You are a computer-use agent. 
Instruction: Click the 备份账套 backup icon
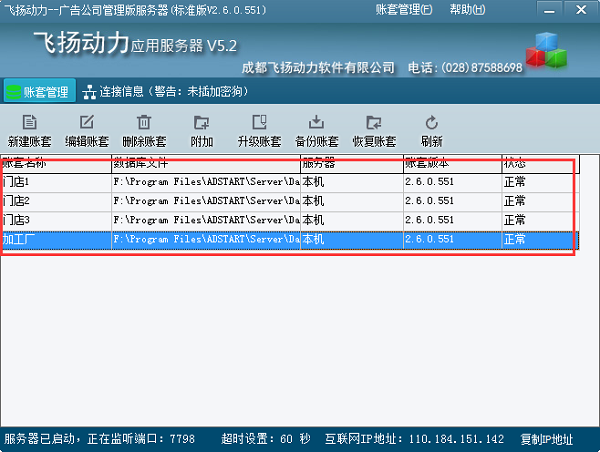click(317, 123)
